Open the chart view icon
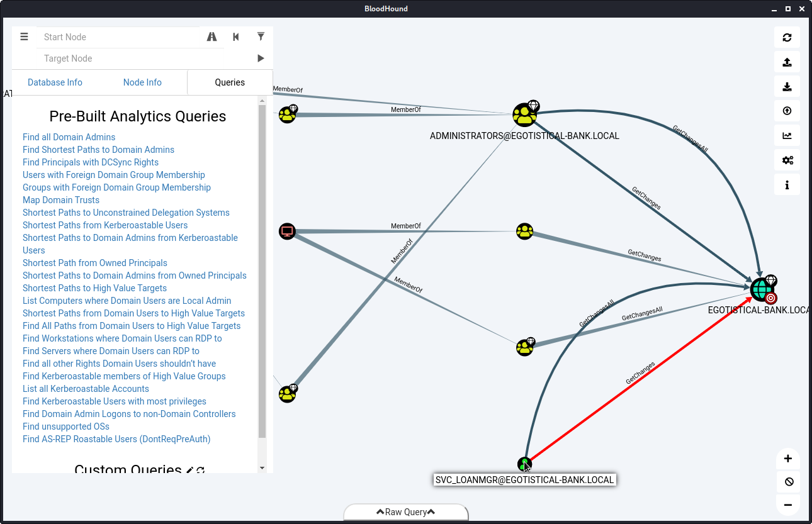Screen dimensions: 812x524 point(787,135)
